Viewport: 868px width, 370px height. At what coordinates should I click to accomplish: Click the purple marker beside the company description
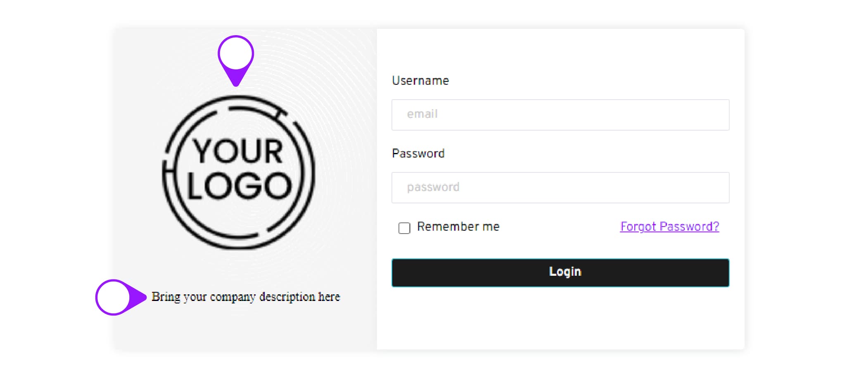pos(113,297)
